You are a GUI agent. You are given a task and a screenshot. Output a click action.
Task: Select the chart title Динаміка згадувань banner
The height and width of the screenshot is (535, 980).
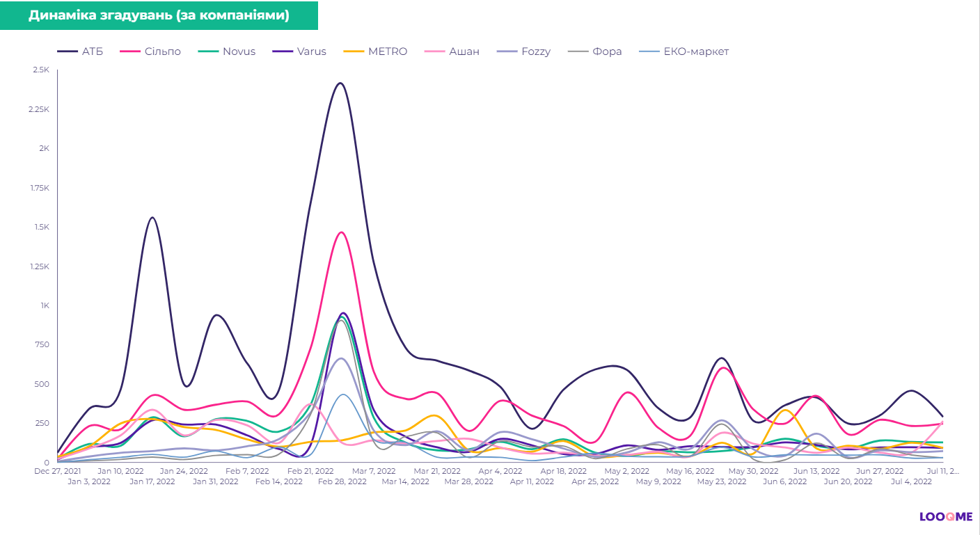tap(159, 15)
